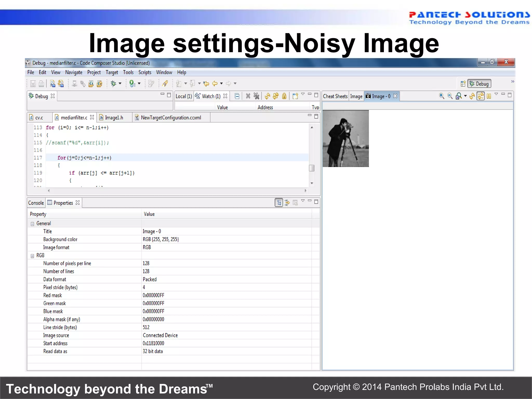532x399 pixels.
Task: Open the Target menu
Action: (x=112, y=72)
